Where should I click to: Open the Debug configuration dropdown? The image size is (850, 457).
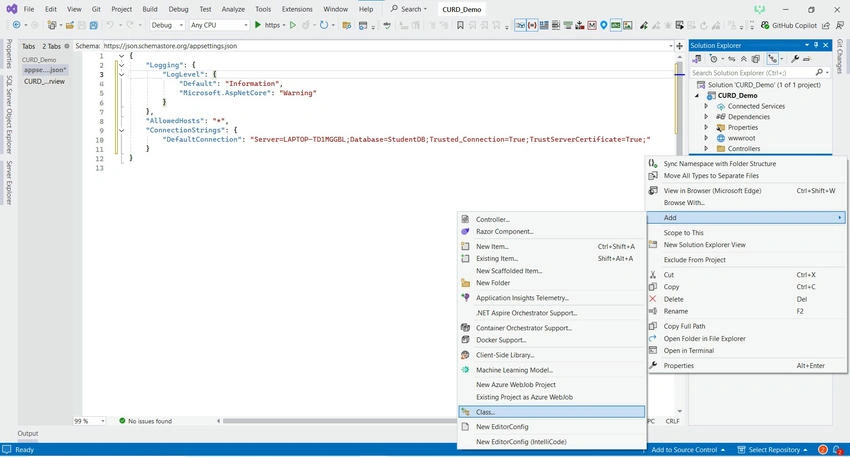(167, 25)
